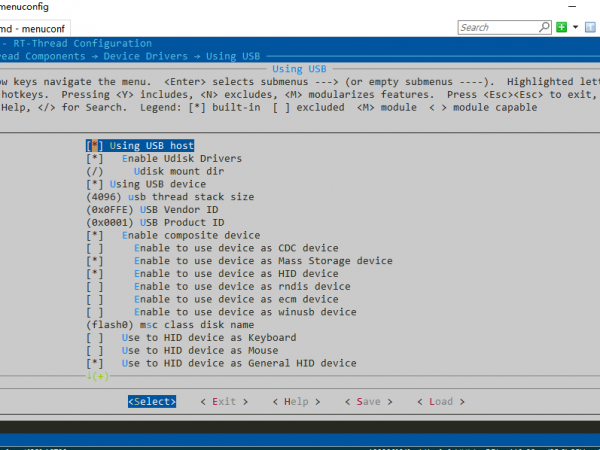Click the green new console plus icon

pyautogui.click(x=562, y=27)
